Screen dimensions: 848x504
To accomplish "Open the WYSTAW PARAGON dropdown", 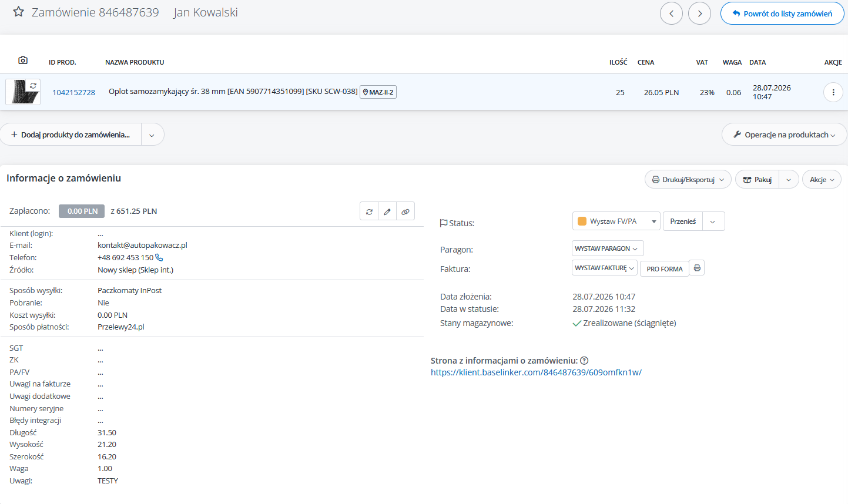I will (x=608, y=248).
